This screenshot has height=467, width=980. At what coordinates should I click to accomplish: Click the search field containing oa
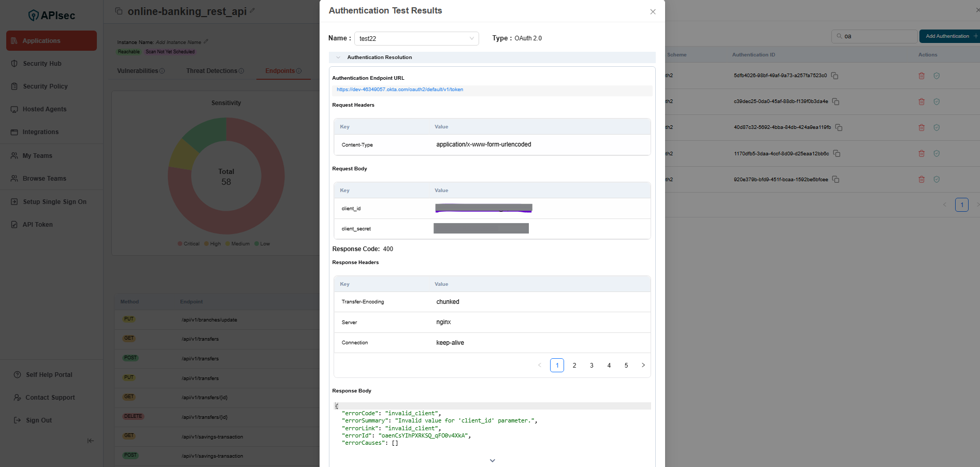pos(875,36)
